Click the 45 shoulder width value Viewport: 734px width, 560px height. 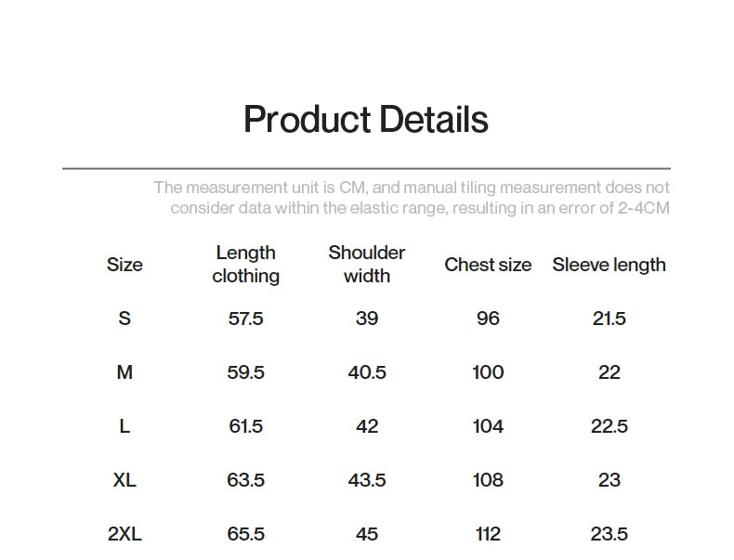(x=367, y=534)
